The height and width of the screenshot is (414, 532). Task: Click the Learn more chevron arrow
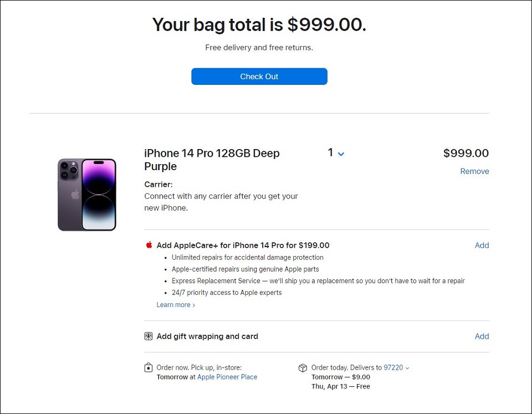click(x=194, y=305)
